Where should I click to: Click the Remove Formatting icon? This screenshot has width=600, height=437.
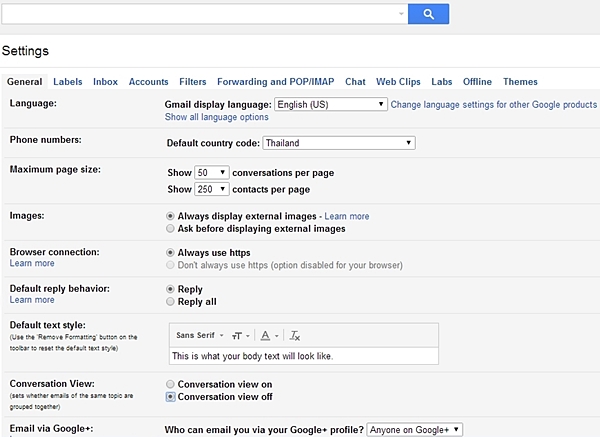tap(295, 335)
